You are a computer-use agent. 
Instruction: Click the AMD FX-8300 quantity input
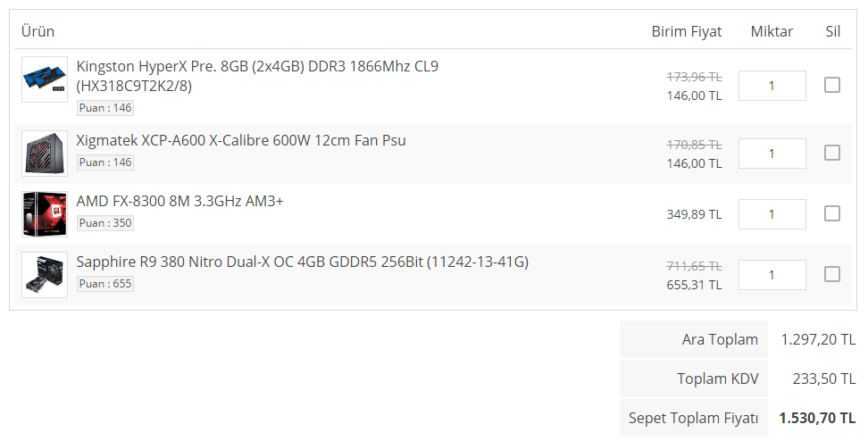772,214
